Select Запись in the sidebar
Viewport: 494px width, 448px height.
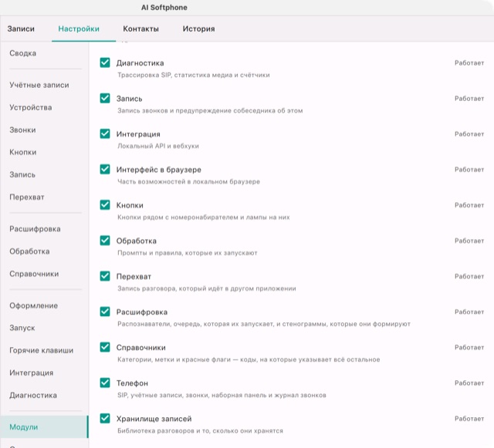22,174
